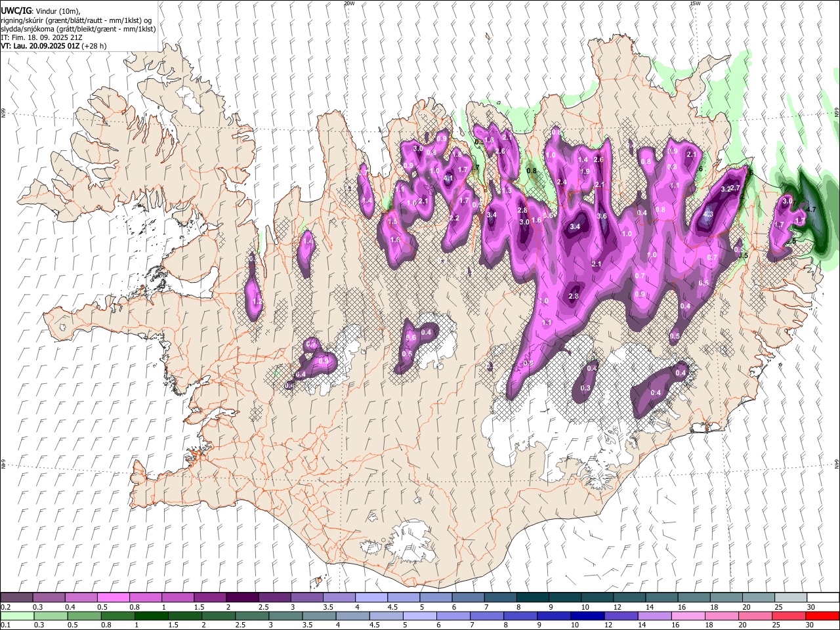Click the lower legend swatch between 0.3 and 0.5
This screenshot has width=840, height=630.
(x=51, y=616)
